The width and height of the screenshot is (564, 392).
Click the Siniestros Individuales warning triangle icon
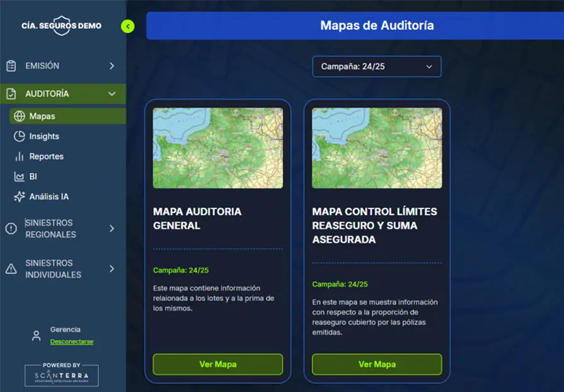point(11,269)
